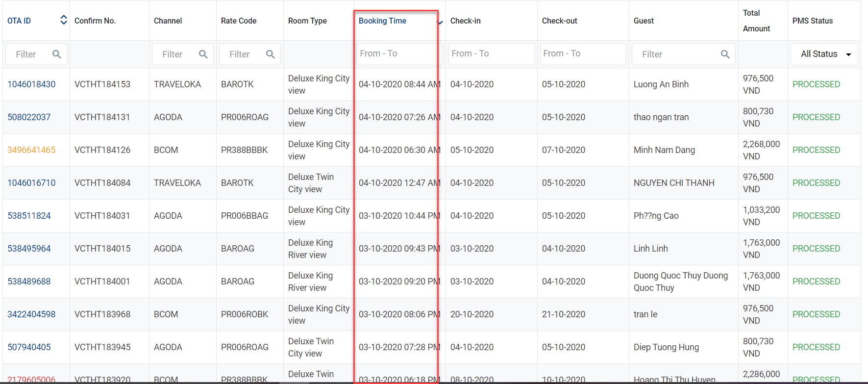Click rate code PR006ROBK cell
Image resolution: width=868 pixels, height=384 pixels.
coord(245,314)
